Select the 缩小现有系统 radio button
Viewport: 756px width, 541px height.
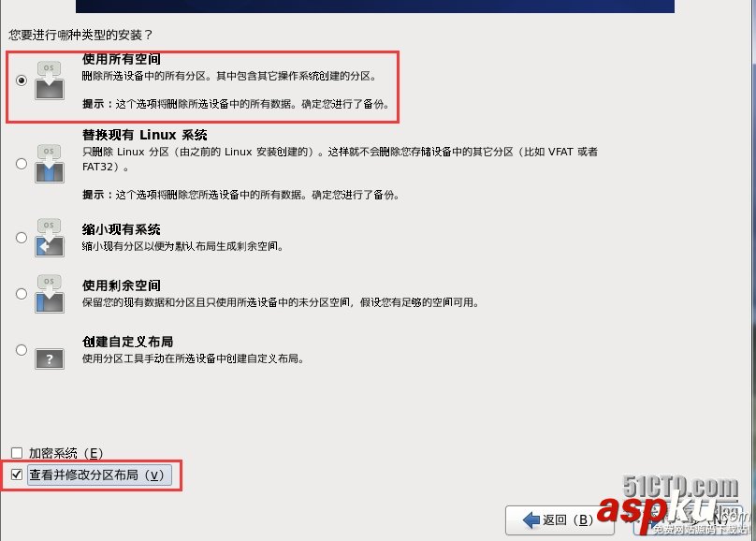[22, 237]
